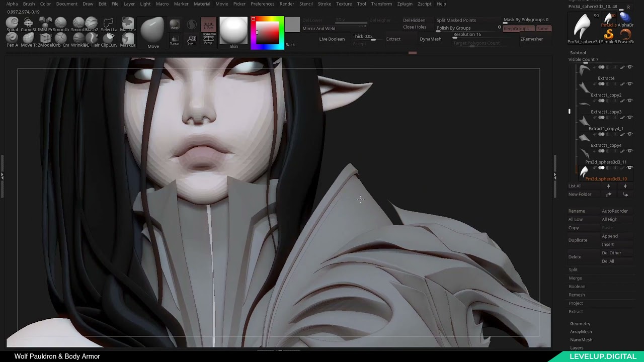Expand the Extract section in subtool panel

tap(576, 312)
